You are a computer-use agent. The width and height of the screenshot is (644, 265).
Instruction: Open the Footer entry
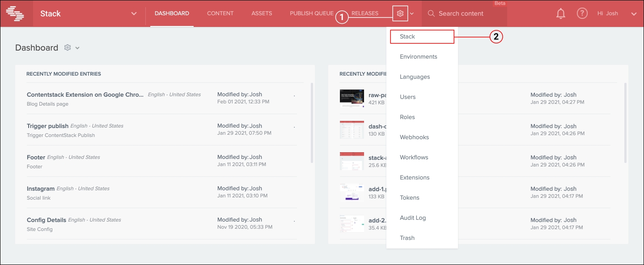click(x=36, y=157)
